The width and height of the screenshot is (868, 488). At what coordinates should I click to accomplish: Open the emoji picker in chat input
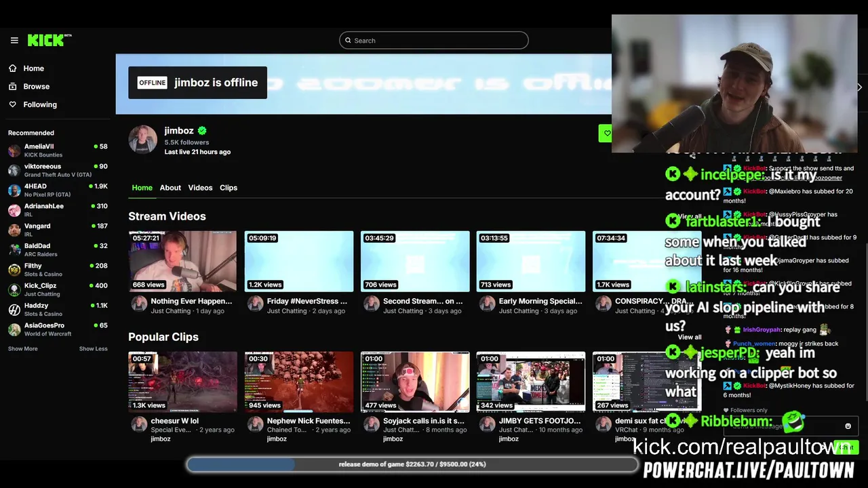coord(848,426)
